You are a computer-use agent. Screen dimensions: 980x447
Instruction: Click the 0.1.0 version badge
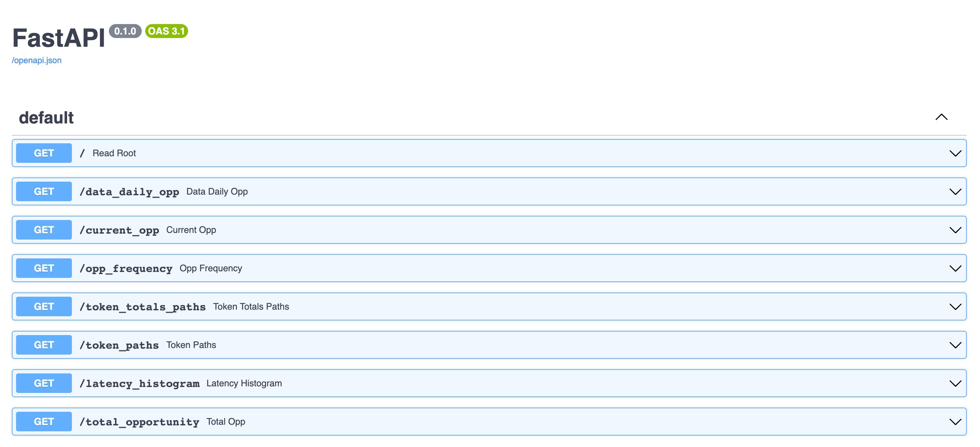(125, 31)
